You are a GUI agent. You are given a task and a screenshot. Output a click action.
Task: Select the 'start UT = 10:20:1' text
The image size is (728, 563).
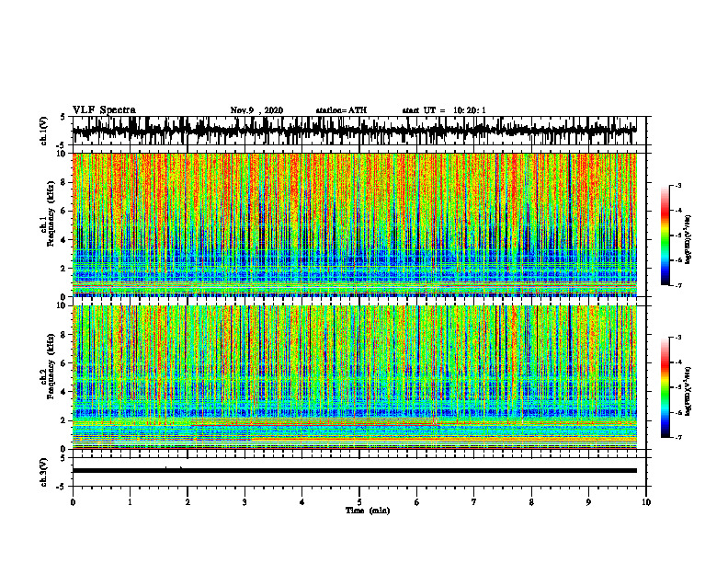point(444,110)
